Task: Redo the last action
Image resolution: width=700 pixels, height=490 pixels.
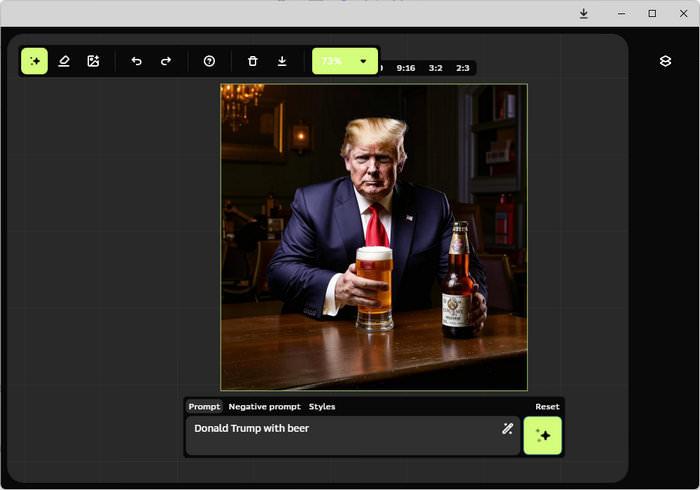Action: (166, 61)
